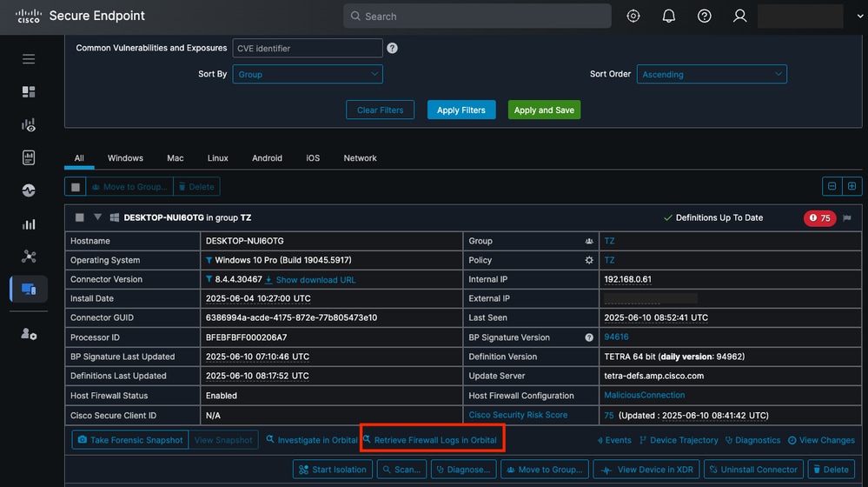Open the bar chart reports sidebar icon
This screenshot has width=868, height=487.
(x=28, y=223)
